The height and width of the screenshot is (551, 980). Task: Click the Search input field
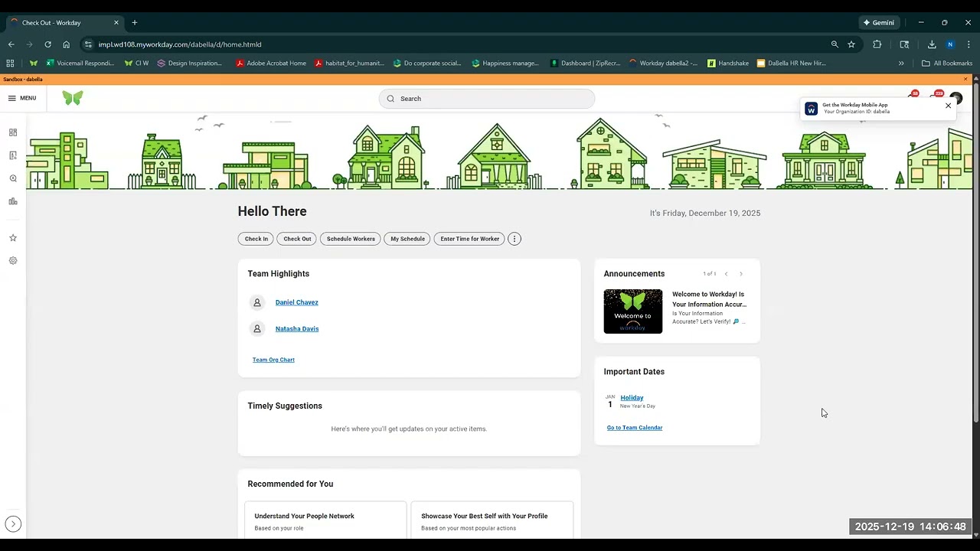pyautogui.click(x=486, y=98)
